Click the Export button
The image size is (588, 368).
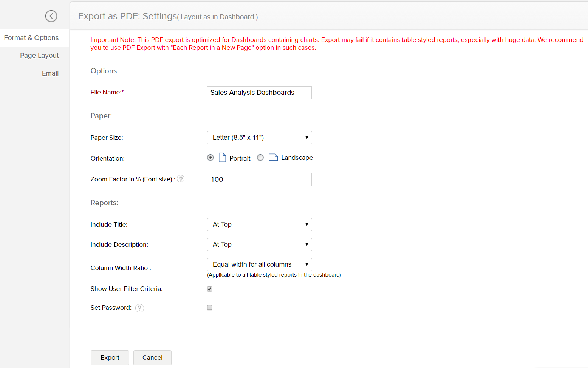tap(110, 357)
